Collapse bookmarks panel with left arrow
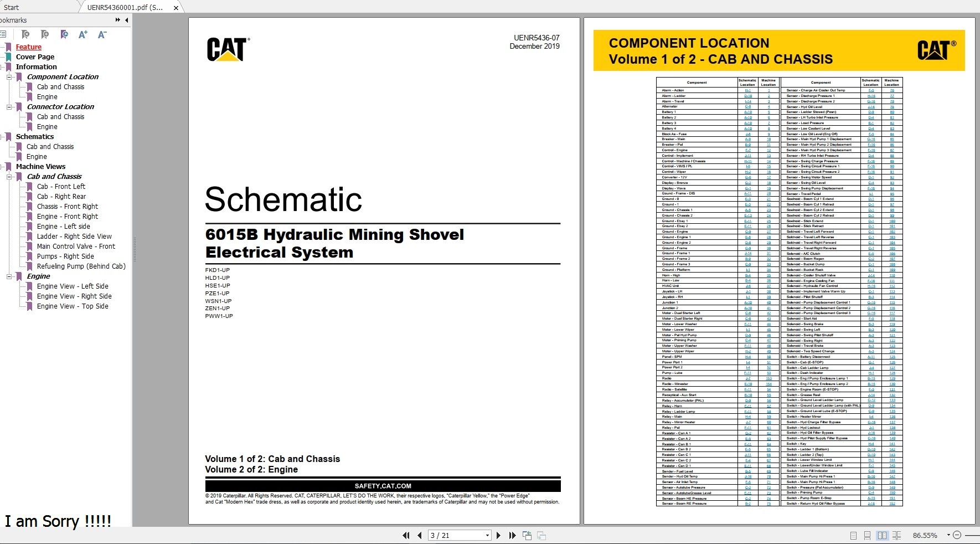The height and width of the screenshot is (544, 980). click(x=127, y=20)
